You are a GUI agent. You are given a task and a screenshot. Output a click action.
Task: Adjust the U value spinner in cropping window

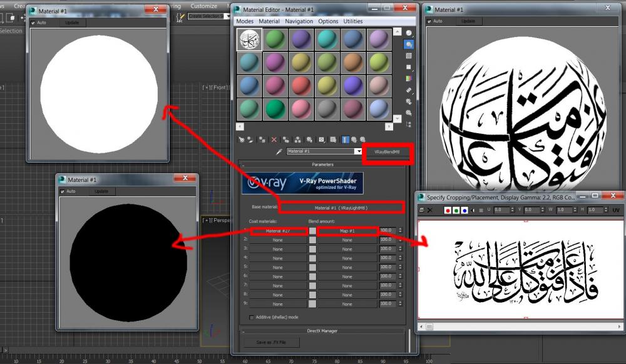(x=512, y=210)
